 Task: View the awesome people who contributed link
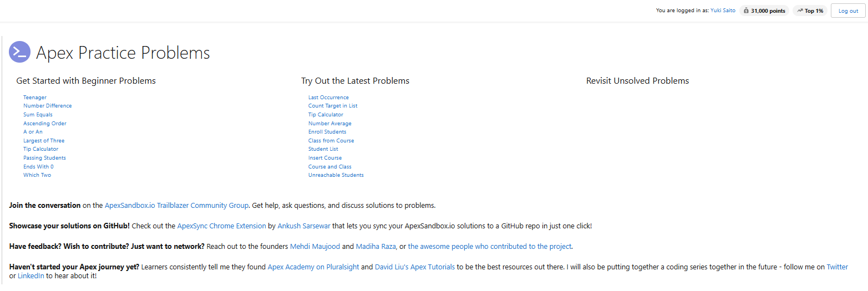[x=490, y=247]
